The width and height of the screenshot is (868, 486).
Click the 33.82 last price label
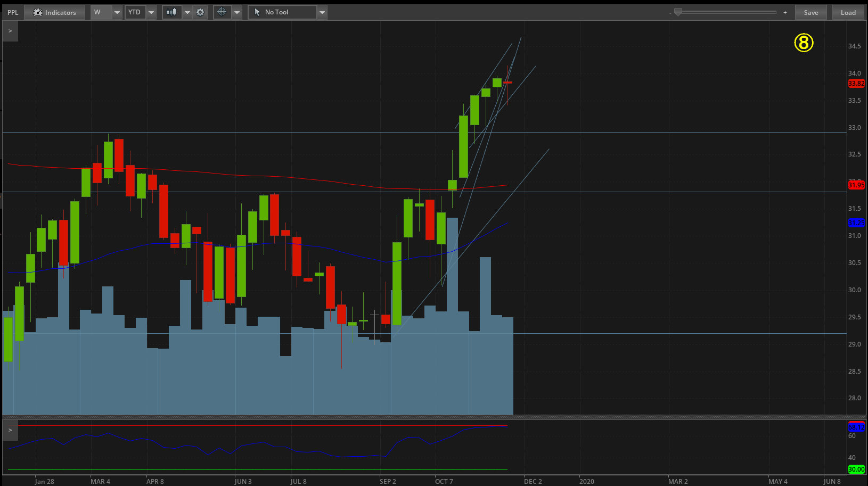[x=856, y=83]
